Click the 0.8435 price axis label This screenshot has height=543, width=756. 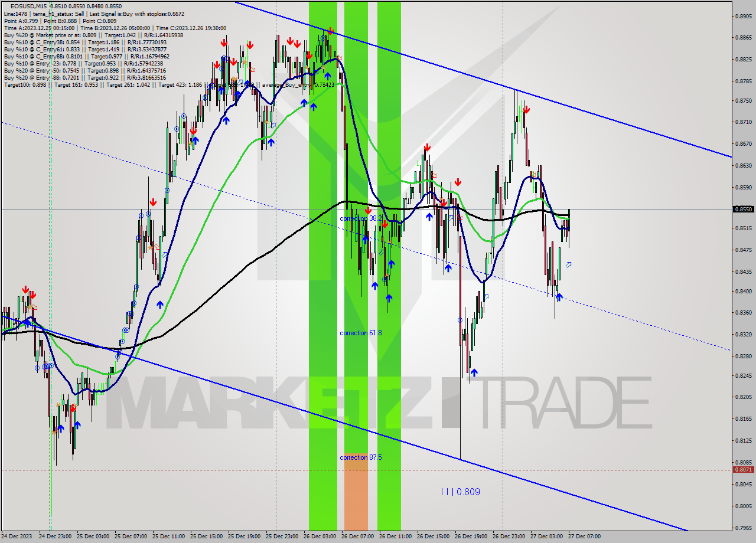click(x=743, y=272)
